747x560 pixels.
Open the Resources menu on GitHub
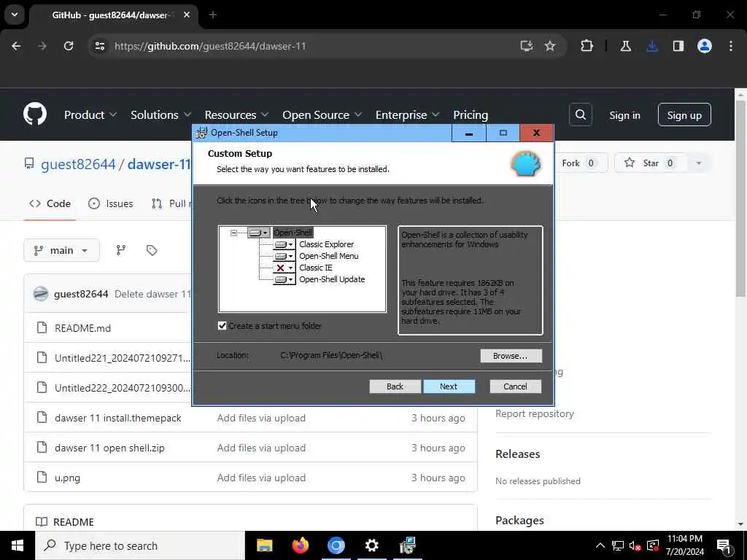pos(236,114)
